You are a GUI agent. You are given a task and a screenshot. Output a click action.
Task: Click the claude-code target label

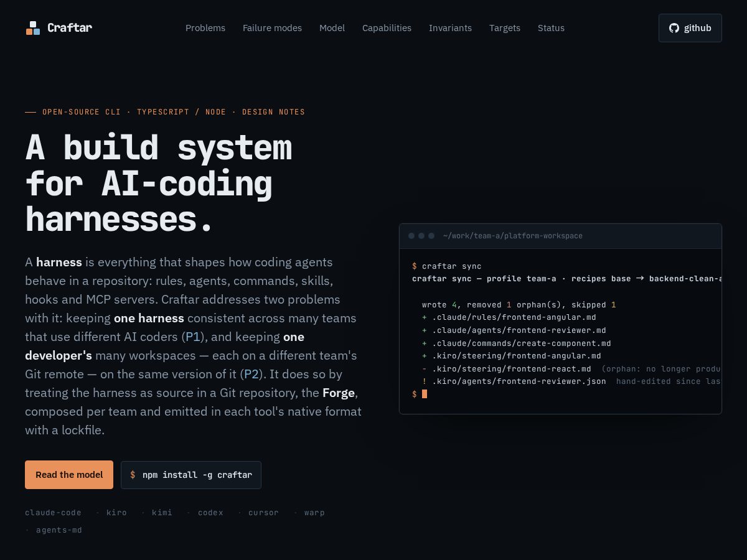click(53, 513)
